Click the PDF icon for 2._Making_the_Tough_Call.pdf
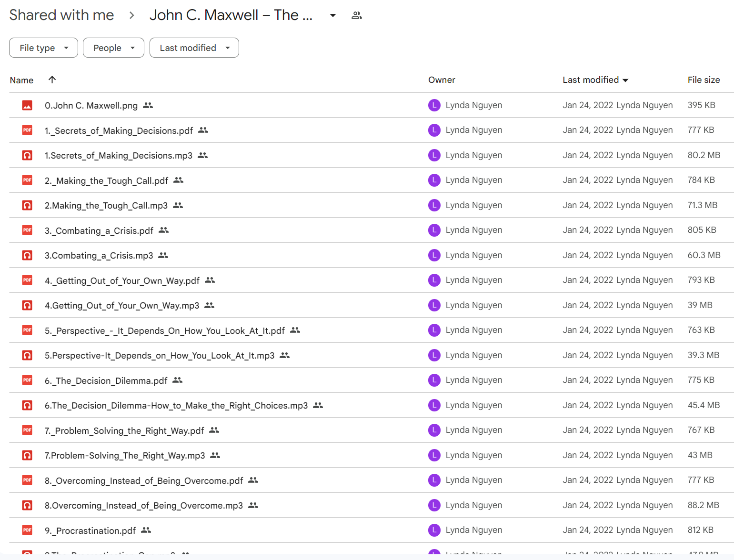Viewport: 734px width, 560px height. [27, 180]
